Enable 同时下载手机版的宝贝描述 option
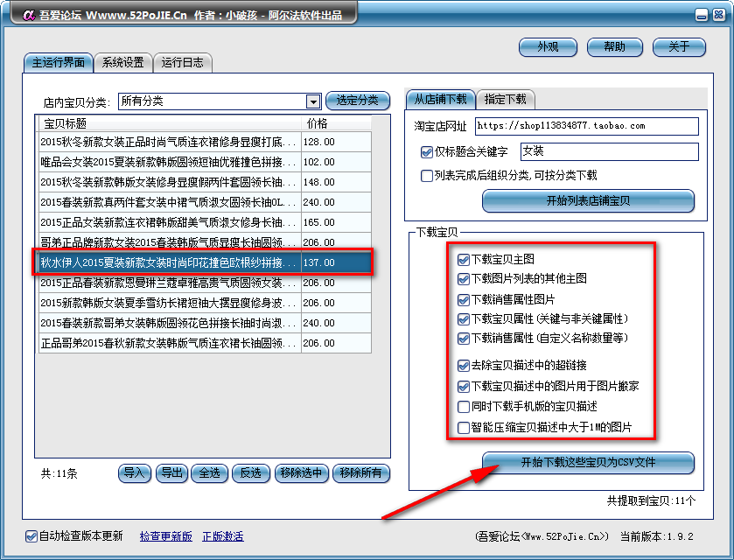 pos(465,405)
